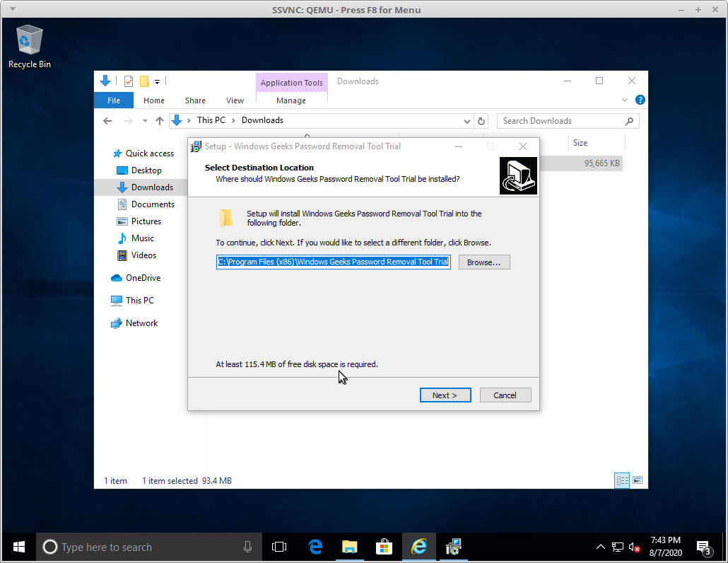Close the Setup dialog
This screenshot has height=563, width=728.
pos(523,147)
